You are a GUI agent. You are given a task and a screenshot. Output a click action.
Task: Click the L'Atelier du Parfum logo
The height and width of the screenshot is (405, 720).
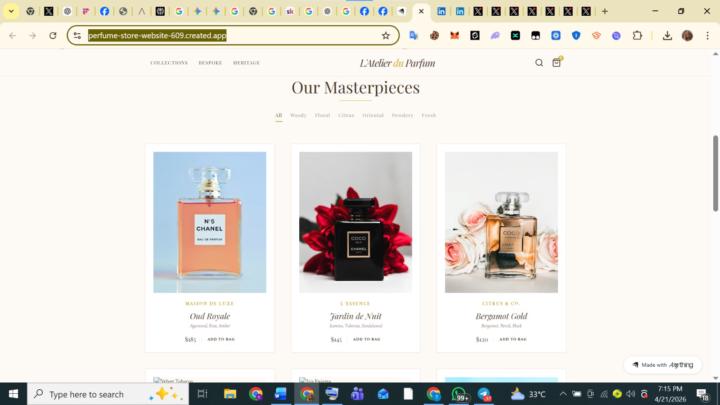(397, 63)
